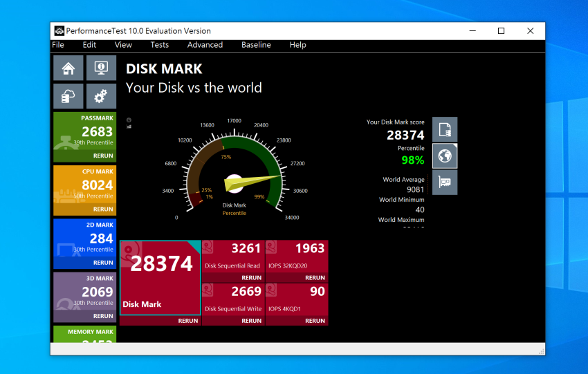Click the hardware card comparison icon
This screenshot has height=374, width=588.
[445, 182]
